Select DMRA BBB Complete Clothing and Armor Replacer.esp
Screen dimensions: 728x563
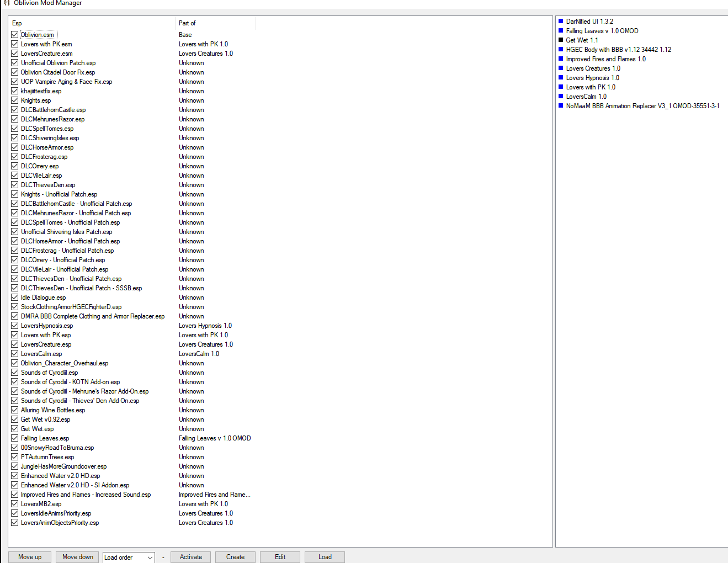coord(93,316)
